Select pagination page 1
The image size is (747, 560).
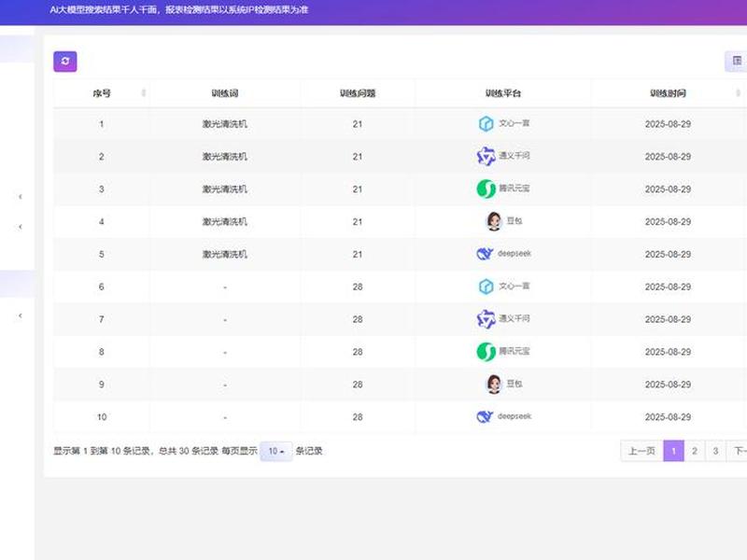(673, 451)
